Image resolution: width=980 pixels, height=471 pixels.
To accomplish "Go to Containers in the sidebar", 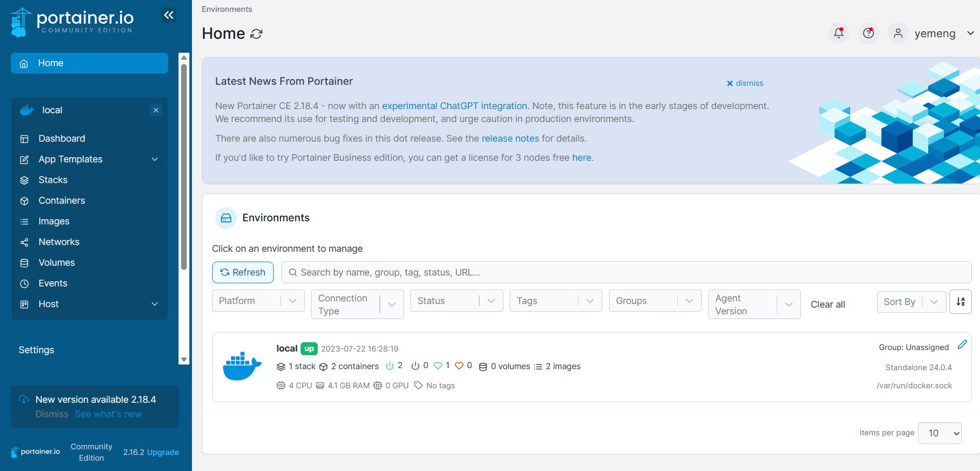I will click(x=62, y=201).
